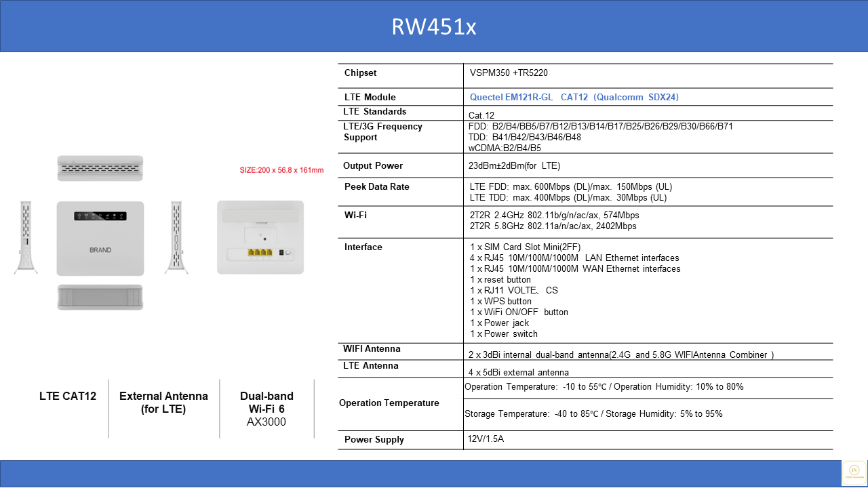
Task: Click the LTE Antenna label
Action: [371, 365]
